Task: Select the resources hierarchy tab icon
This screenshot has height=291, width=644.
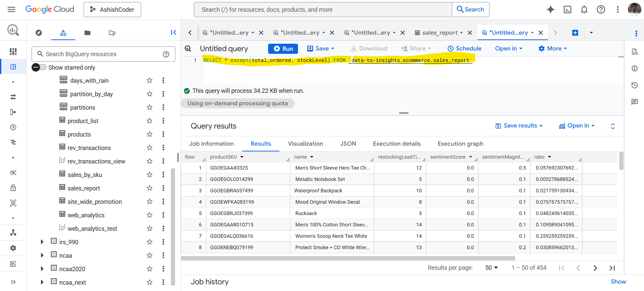Action: pyautogui.click(x=63, y=33)
